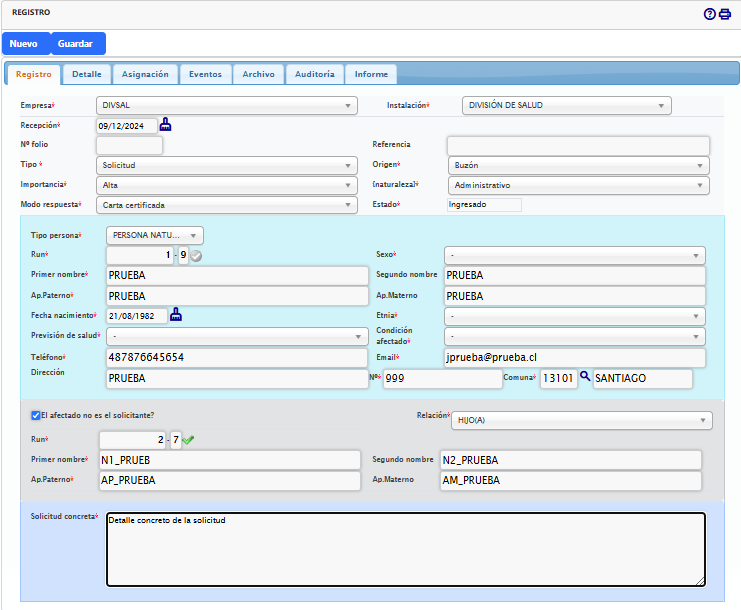Edit the solicitante Primer nombre field
The image size is (741, 610).
237,275
